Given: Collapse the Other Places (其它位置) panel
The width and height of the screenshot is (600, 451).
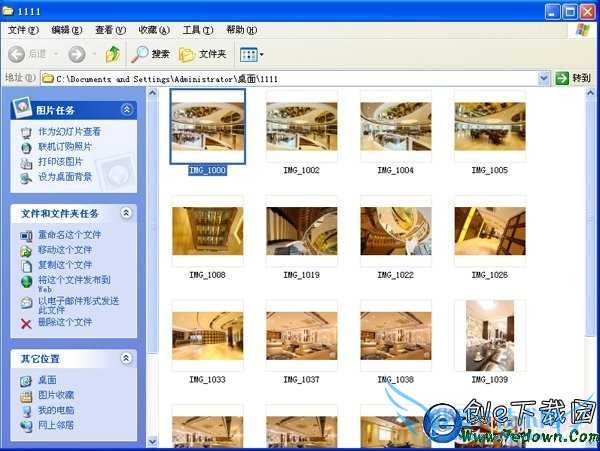Looking at the screenshot, I should click(x=126, y=358).
